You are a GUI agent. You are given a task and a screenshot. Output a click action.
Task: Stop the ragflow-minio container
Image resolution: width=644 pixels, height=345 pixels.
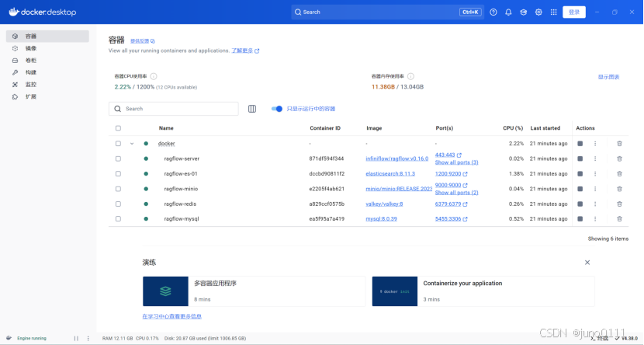[x=580, y=189]
